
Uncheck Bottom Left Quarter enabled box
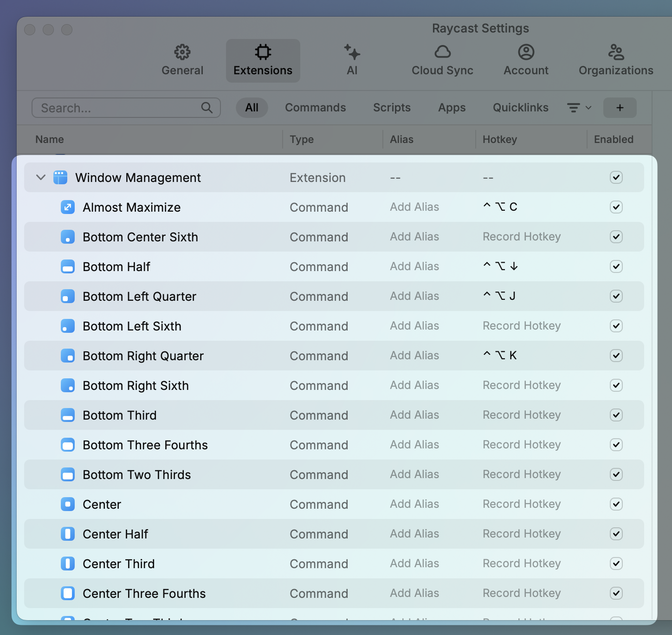point(616,296)
